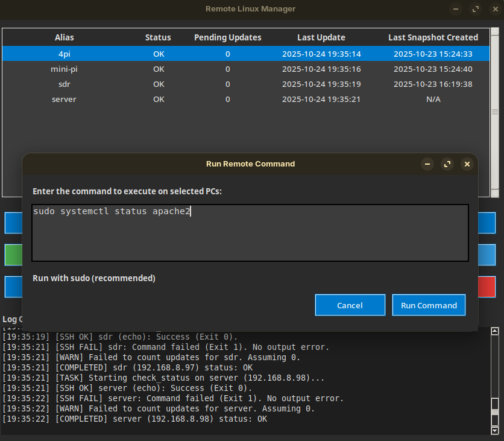The image size is (504, 441).
Task: Sort by the Alias column header
Action: coord(65,37)
